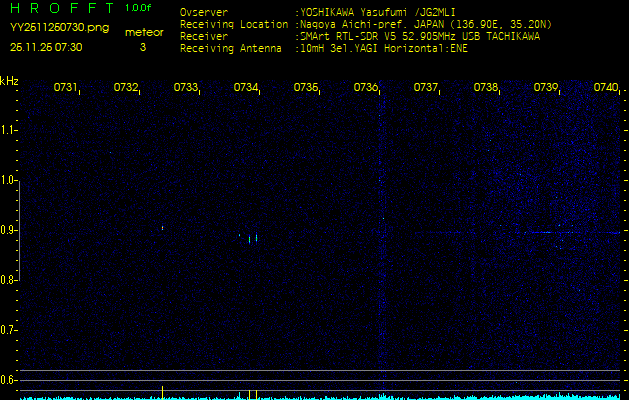Click the 0.7 kHz axis label
Viewport: 629px width, 400px height.
click(8, 330)
